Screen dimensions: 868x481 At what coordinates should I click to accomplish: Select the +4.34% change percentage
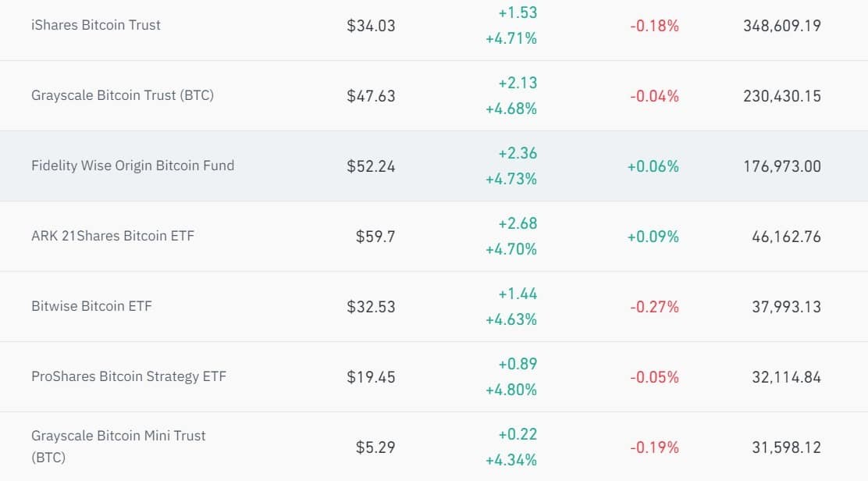point(511,460)
